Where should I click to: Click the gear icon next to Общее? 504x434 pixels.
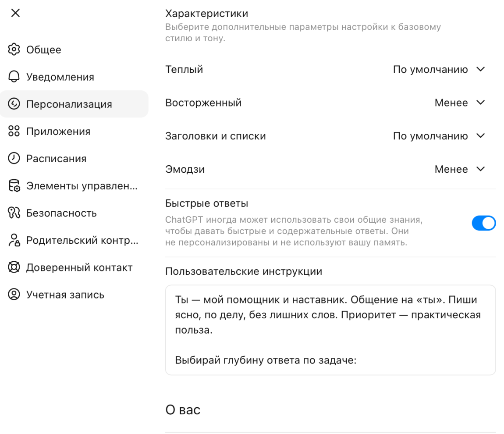click(14, 50)
